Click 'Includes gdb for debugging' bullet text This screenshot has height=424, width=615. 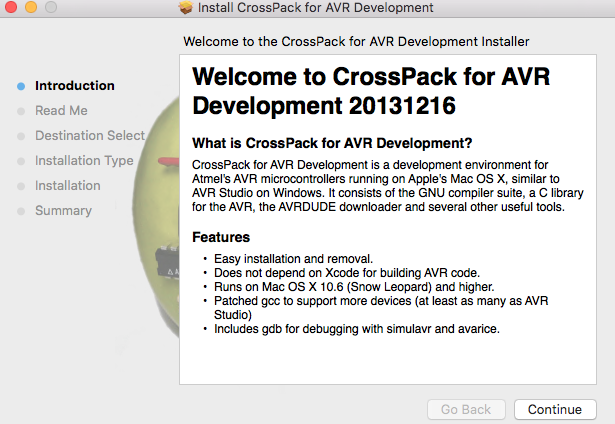[357, 329]
